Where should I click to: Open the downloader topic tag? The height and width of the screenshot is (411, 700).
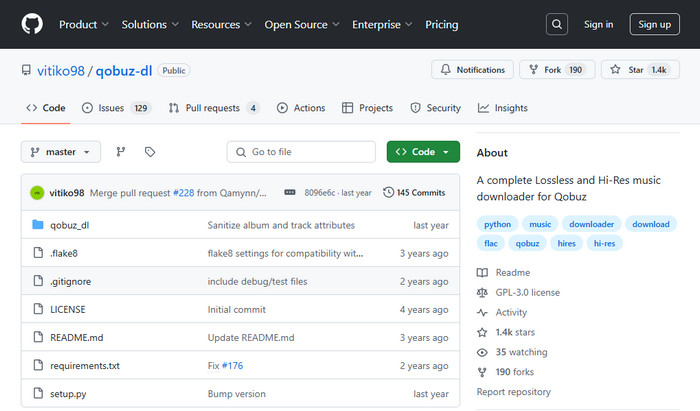point(592,224)
